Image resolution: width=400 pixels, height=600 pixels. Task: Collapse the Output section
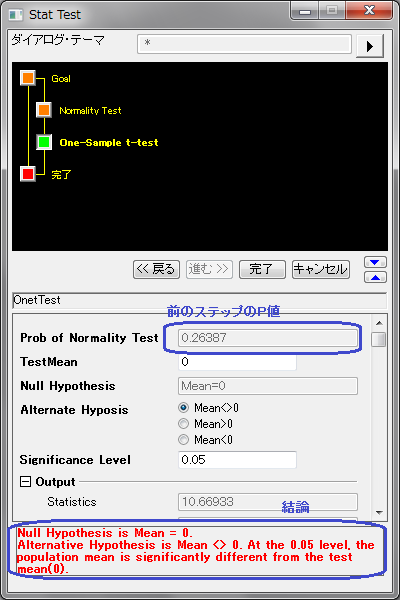25,482
